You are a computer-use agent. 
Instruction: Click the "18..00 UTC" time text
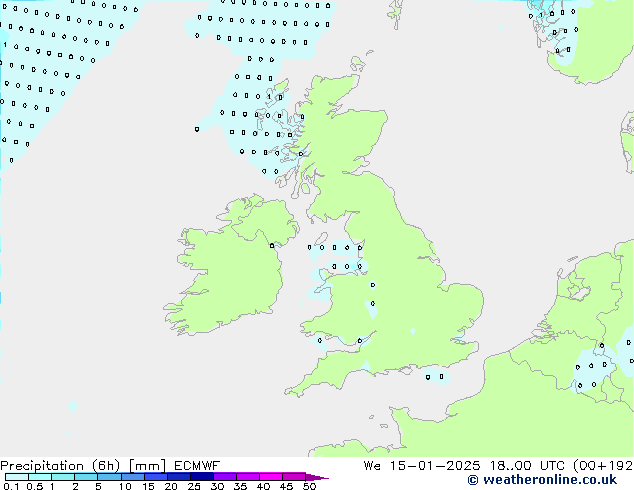click(x=527, y=466)
